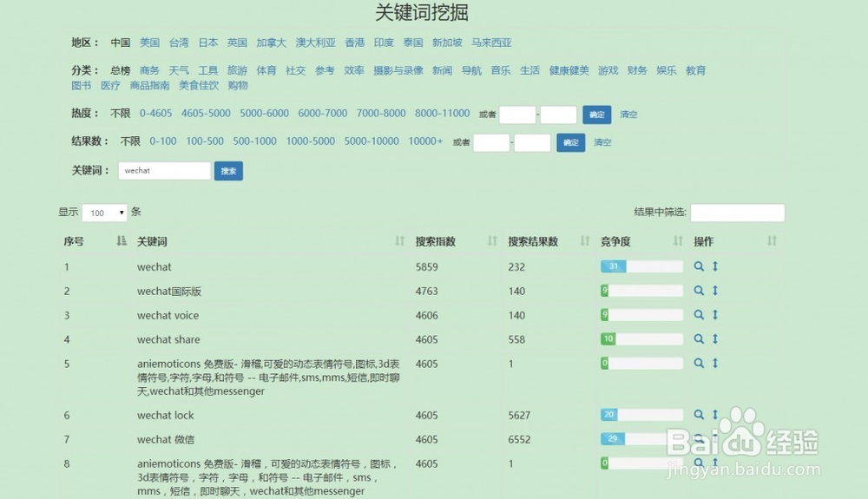Click the competition bar showing 10
This screenshot has height=499, width=868.
[x=641, y=338]
